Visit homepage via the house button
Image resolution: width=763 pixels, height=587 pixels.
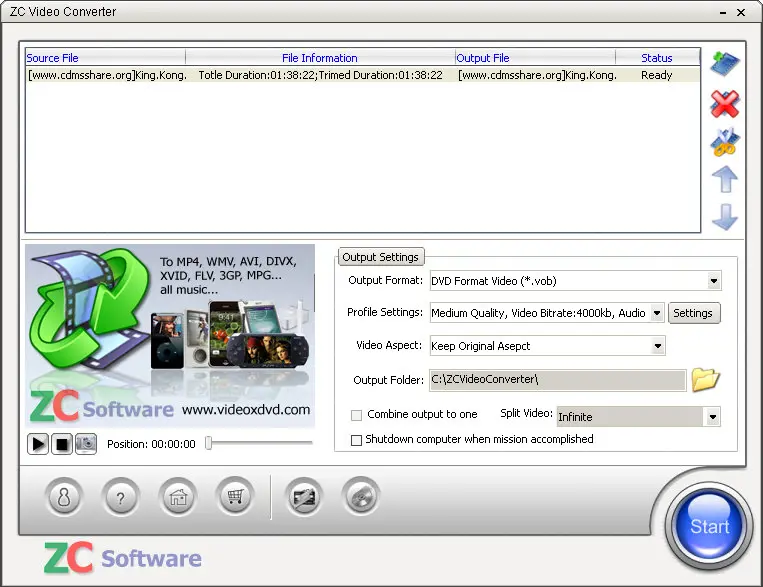pyautogui.click(x=178, y=497)
